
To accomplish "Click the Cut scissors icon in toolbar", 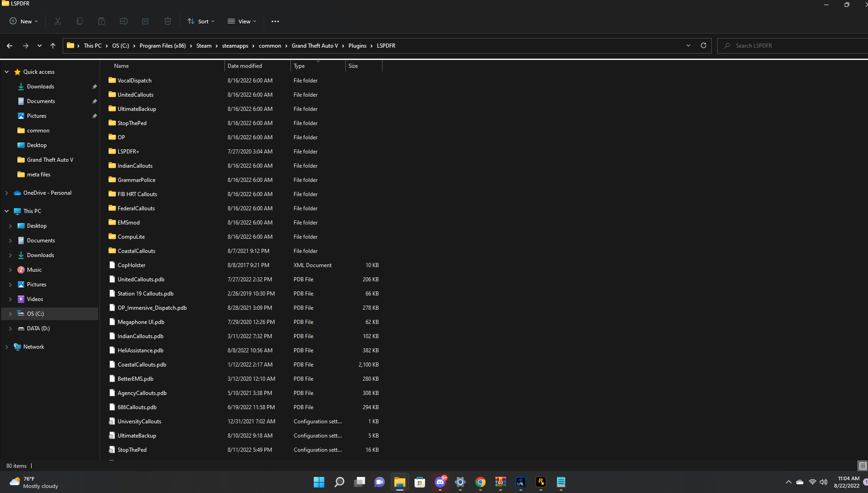I will click(58, 21).
